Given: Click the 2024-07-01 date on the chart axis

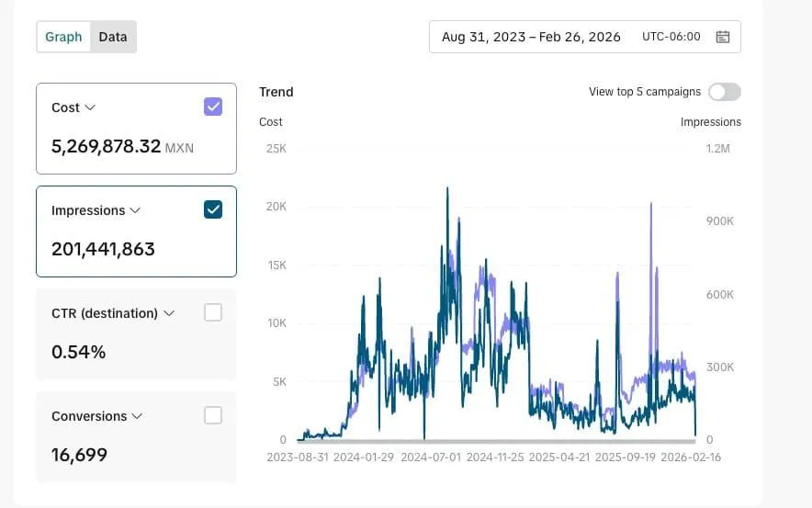Looking at the screenshot, I should (431, 457).
